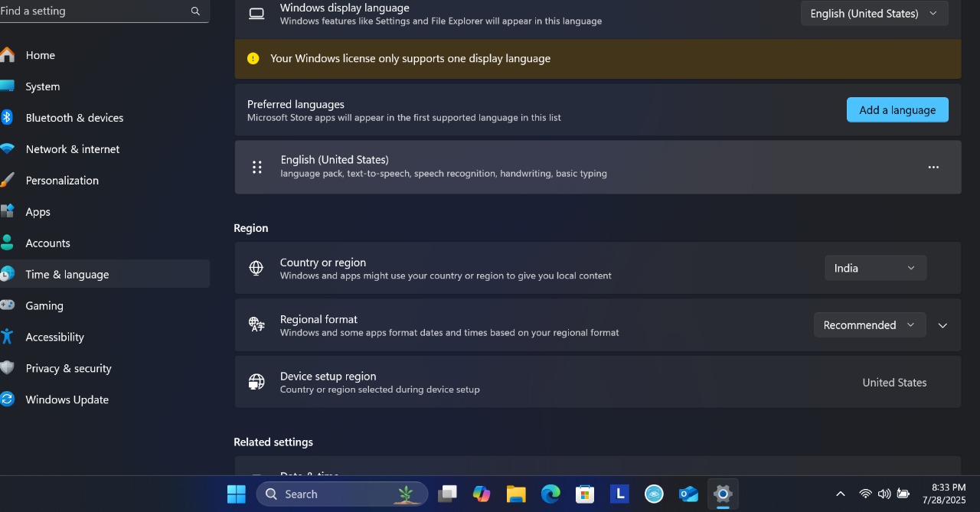Click the Preferred languages heading
Image resolution: width=980 pixels, height=512 pixels.
tap(296, 104)
